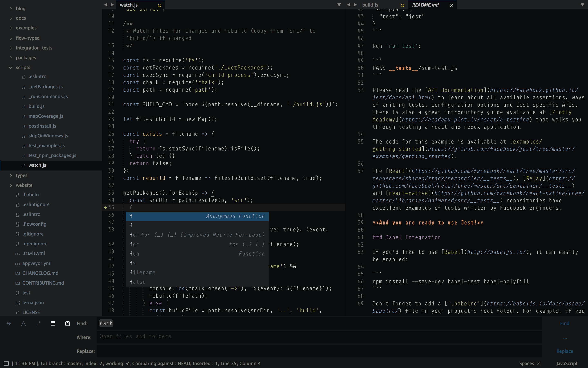Image resolution: width=588 pixels, height=368 pixels.
Task: Expand the blog folder
Action: pos(11,9)
